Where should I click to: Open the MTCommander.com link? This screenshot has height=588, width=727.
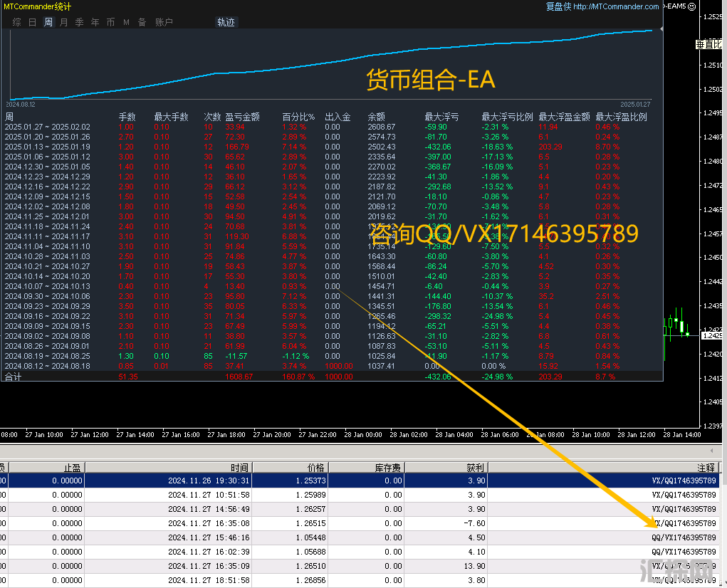pos(616,6)
